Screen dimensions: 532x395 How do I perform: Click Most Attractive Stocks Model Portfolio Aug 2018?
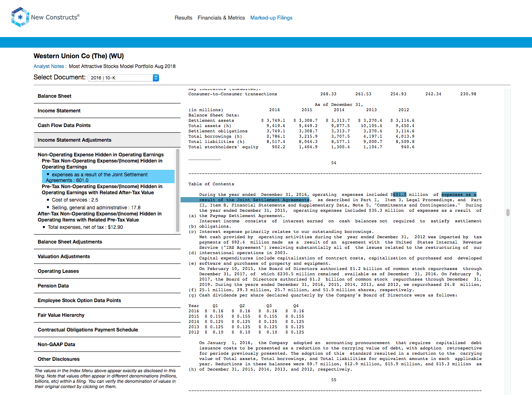(x=122, y=66)
